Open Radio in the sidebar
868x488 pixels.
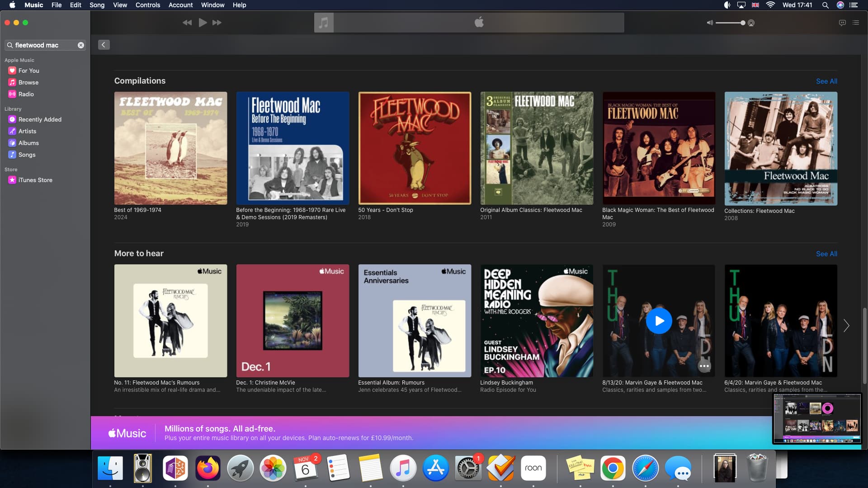point(26,94)
